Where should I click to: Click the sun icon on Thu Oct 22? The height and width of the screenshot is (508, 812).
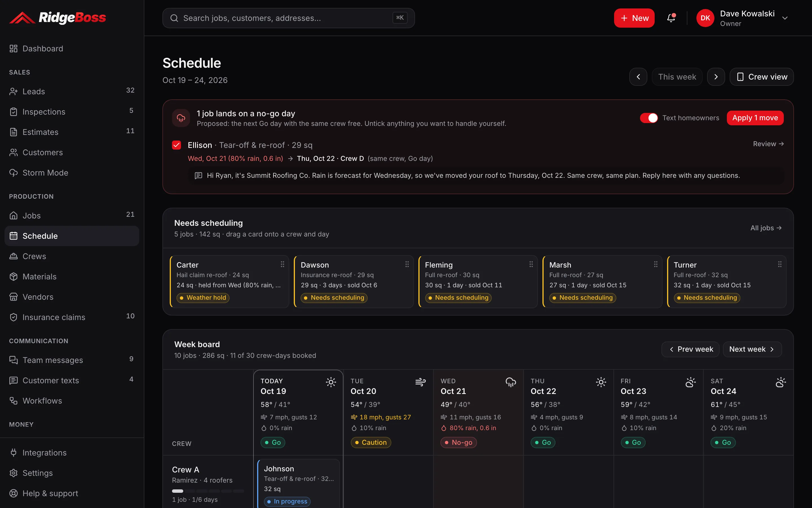(601, 382)
